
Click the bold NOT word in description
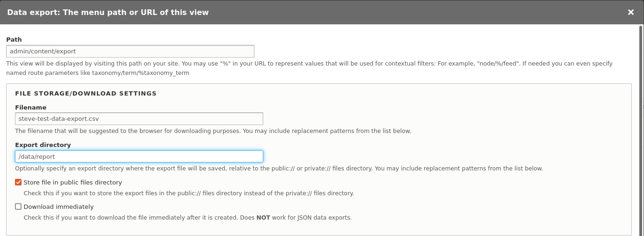point(263,217)
